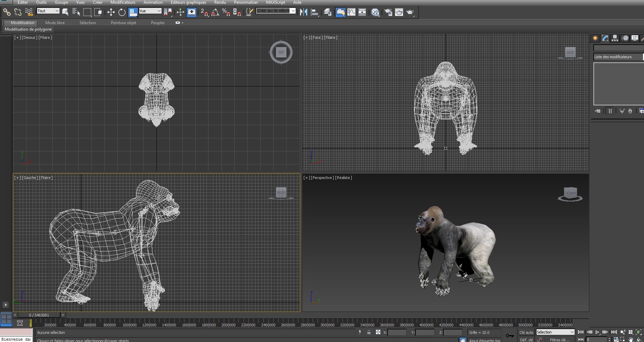644x342 pixels.
Task: Open the Select by Name list
Action: 76,12
